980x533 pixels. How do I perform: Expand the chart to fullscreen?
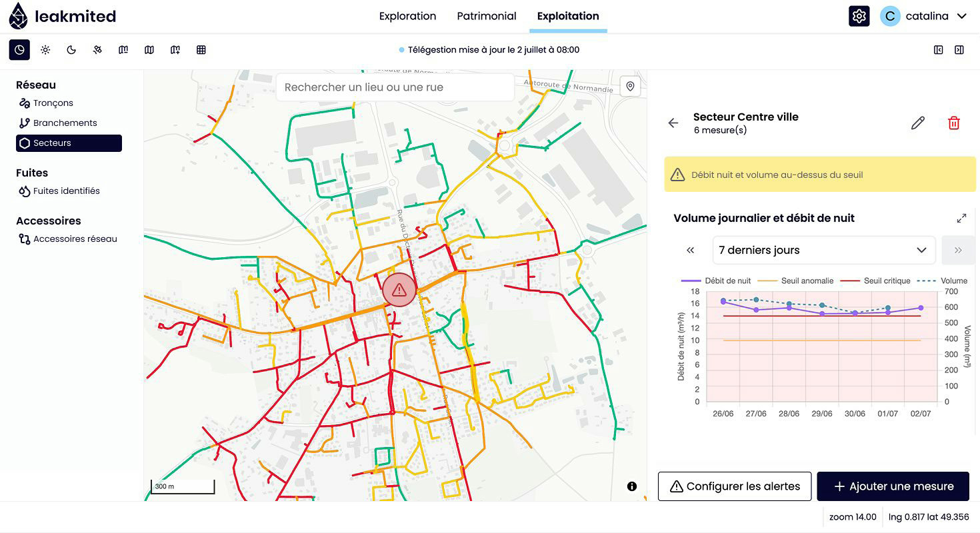961,218
